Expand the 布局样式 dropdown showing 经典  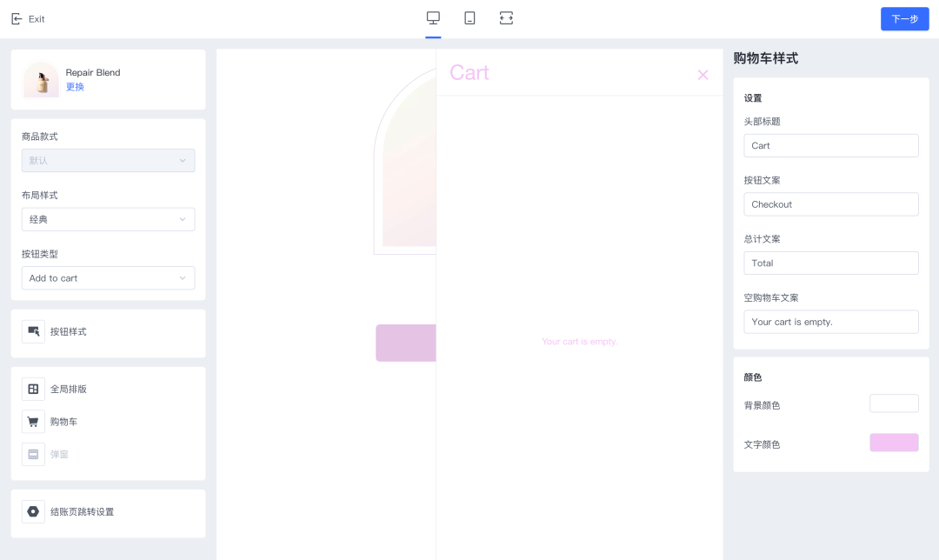point(108,219)
